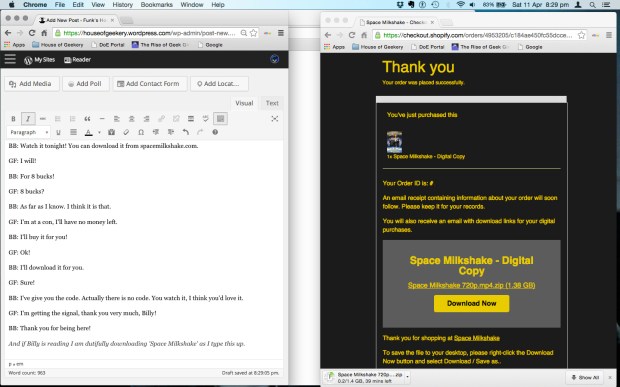Apply the text color button

89,132
